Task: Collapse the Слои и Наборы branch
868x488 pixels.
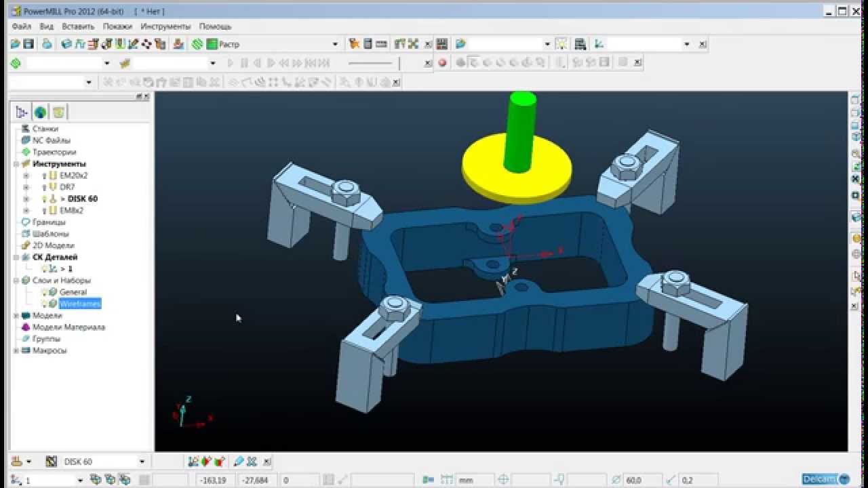Action: [x=16, y=281]
